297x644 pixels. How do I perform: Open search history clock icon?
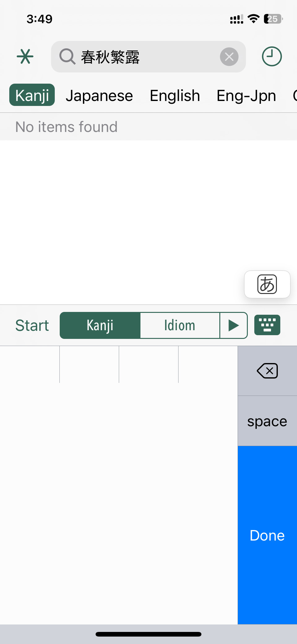click(272, 56)
